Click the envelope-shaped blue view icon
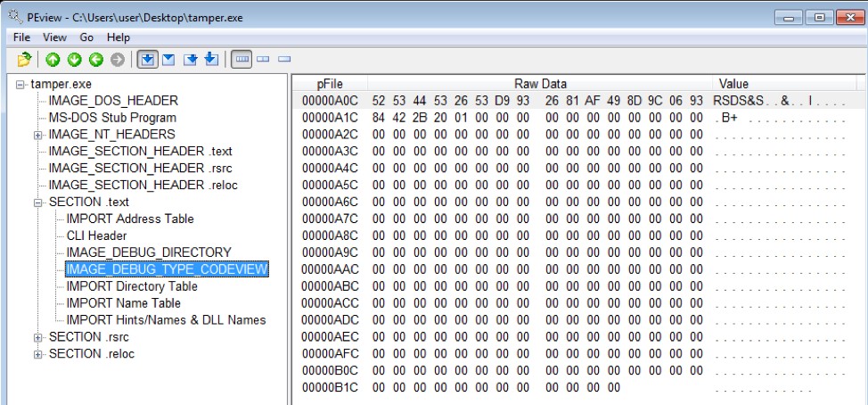Viewport: 868px width, 405px height. 168,60
